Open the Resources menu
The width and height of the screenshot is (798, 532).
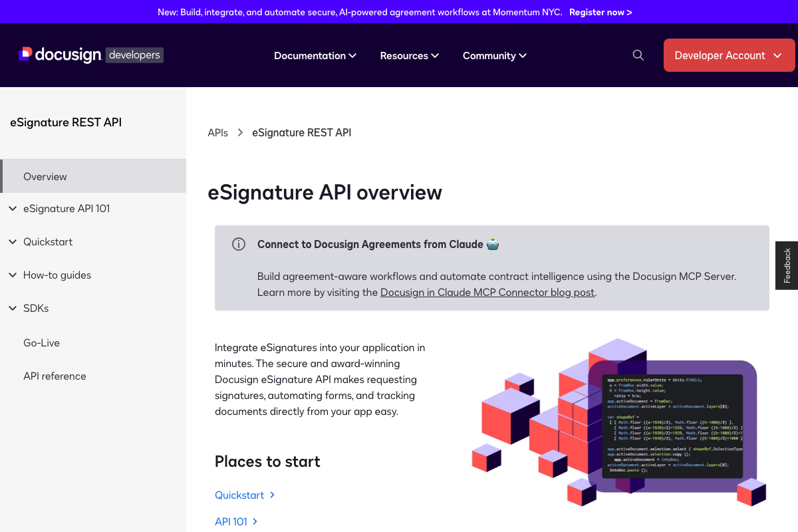pos(410,56)
